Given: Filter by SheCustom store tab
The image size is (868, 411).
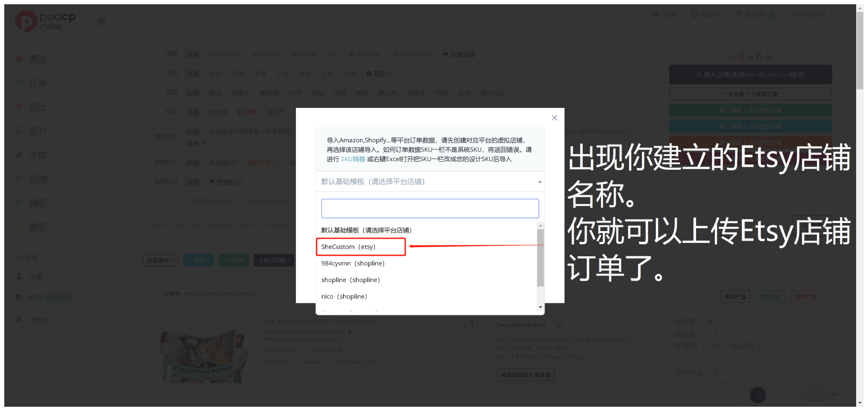Looking at the screenshot, I should (226, 55).
